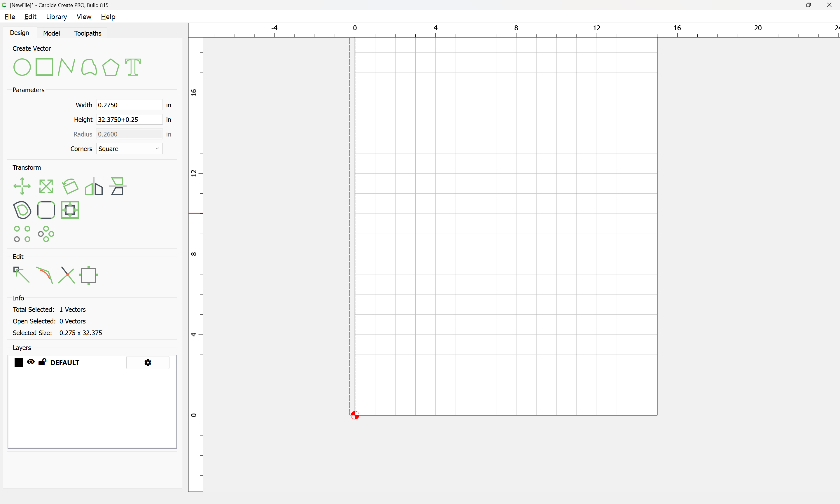This screenshot has height=504, width=840.
Task: Activate the Scale/Resize transform tool
Action: coord(46,186)
